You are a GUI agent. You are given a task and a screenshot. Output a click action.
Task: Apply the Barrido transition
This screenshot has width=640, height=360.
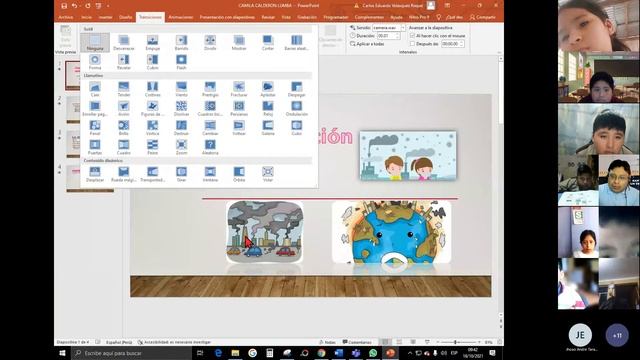click(181, 42)
